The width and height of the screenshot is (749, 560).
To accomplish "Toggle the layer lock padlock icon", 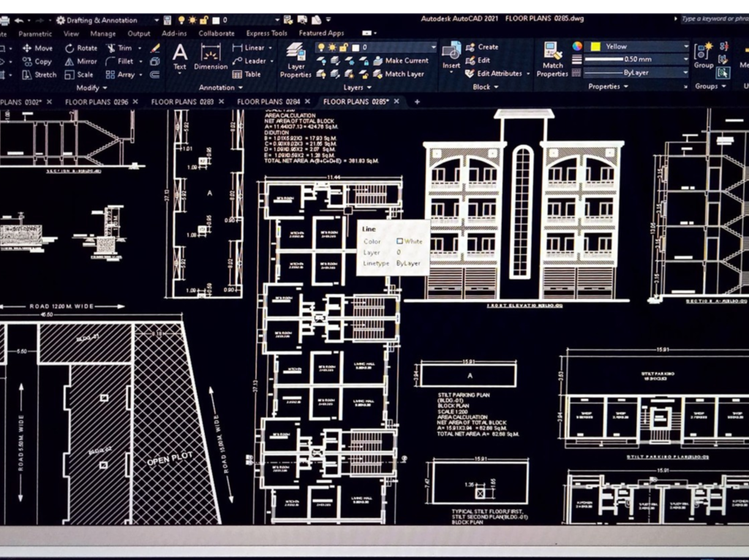I will (341, 47).
